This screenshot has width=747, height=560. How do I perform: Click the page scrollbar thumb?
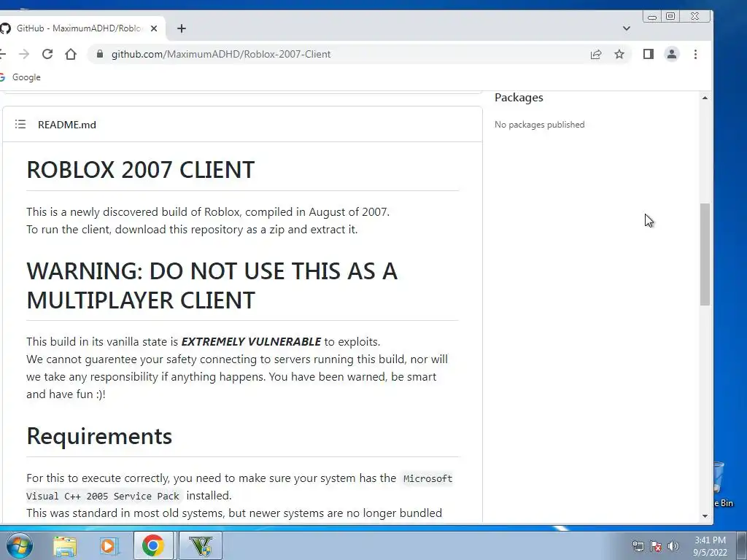click(705, 254)
